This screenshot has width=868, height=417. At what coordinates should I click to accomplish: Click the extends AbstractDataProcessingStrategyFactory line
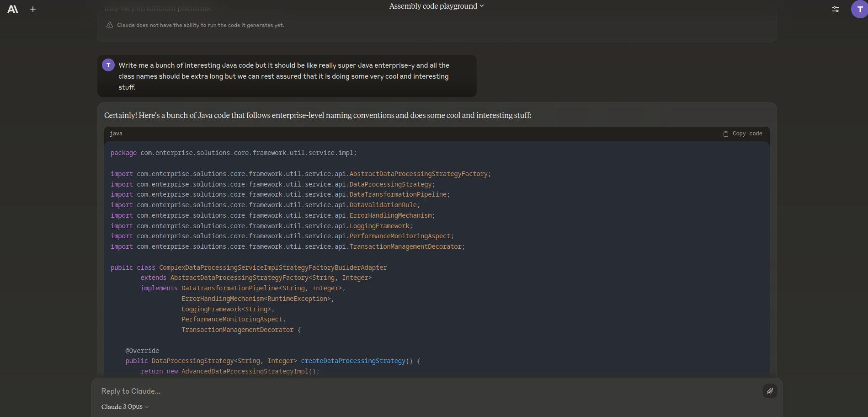click(x=256, y=278)
